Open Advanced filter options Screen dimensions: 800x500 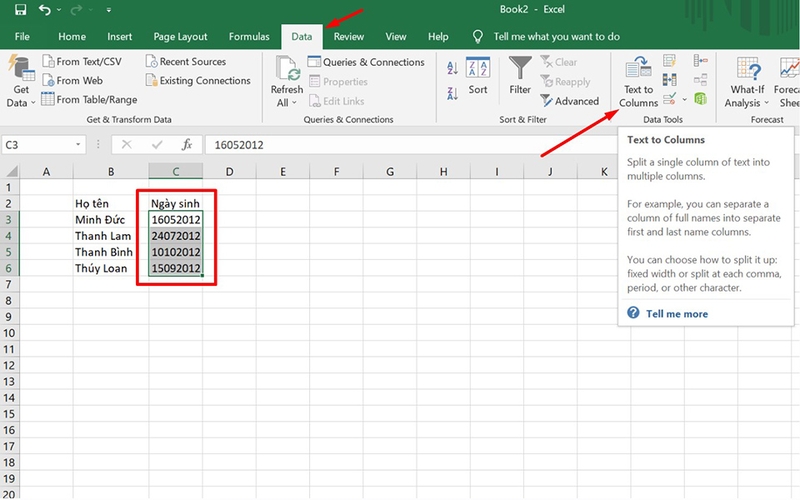click(x=569, y=101)
